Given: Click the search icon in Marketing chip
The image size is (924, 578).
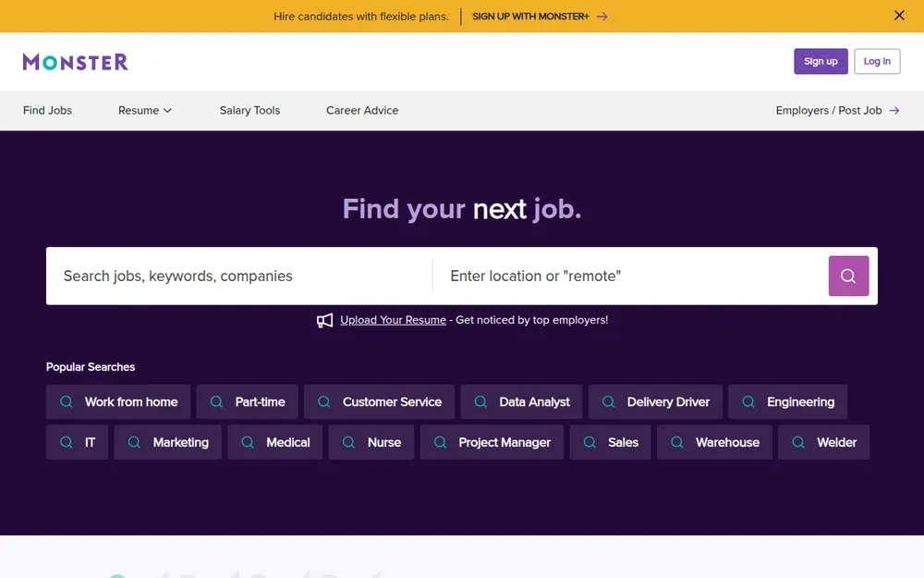Looking at the screenshot, I should click(134, 442).
